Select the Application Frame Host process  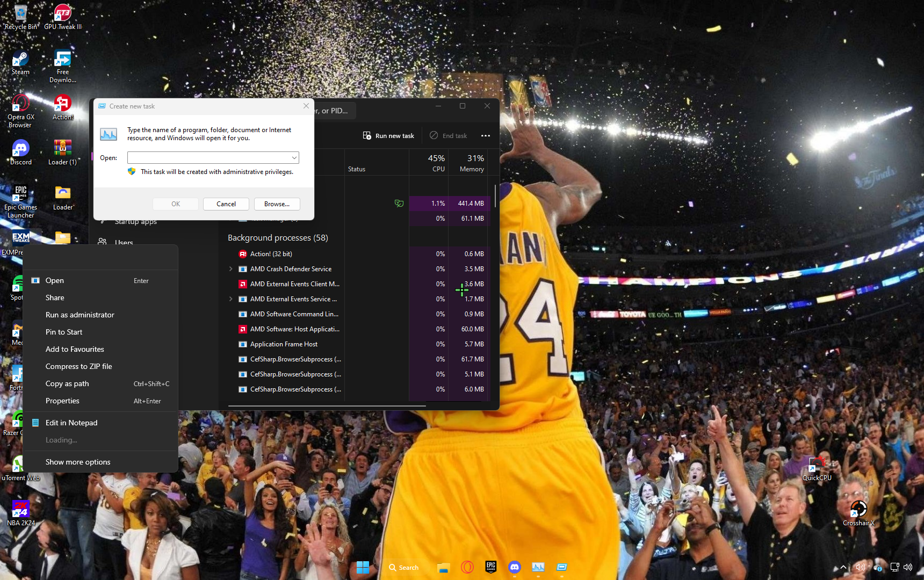coord(358,344)
